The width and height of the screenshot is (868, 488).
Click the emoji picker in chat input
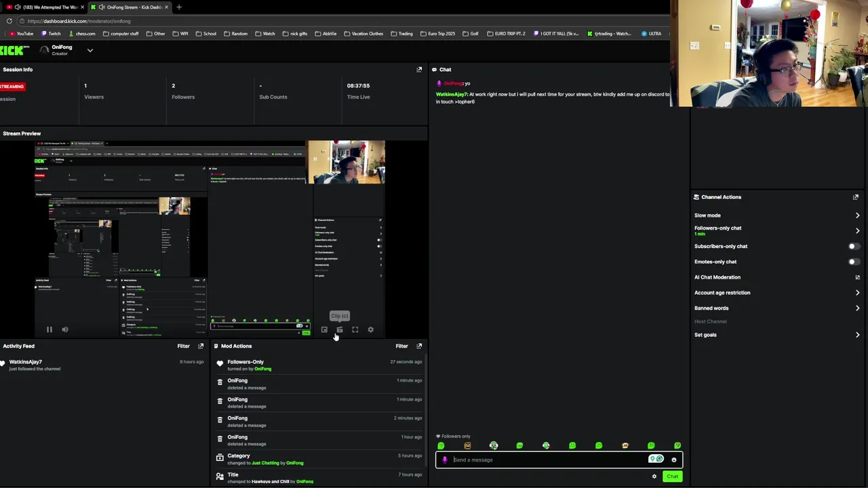[673, 460]
